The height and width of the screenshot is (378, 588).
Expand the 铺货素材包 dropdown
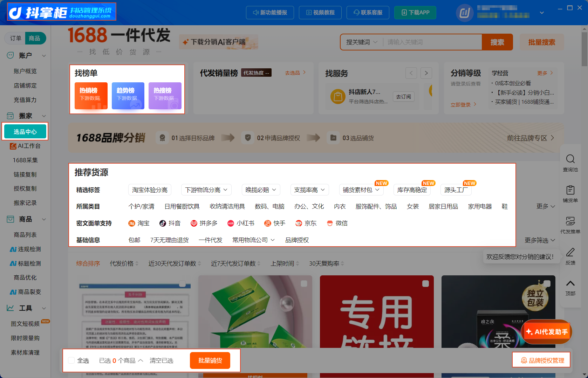[x=361, y=190]
